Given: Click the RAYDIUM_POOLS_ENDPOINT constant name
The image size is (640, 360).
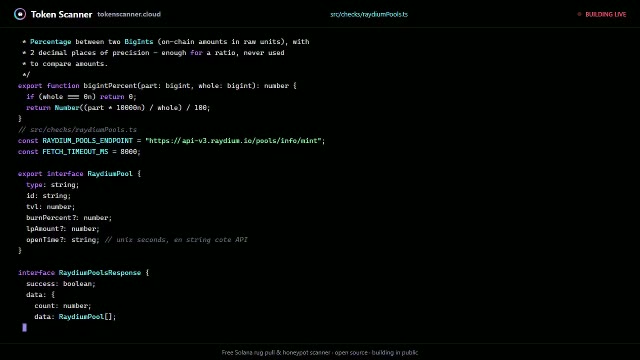Looking at the screenshot, I should tap(87, 141).
